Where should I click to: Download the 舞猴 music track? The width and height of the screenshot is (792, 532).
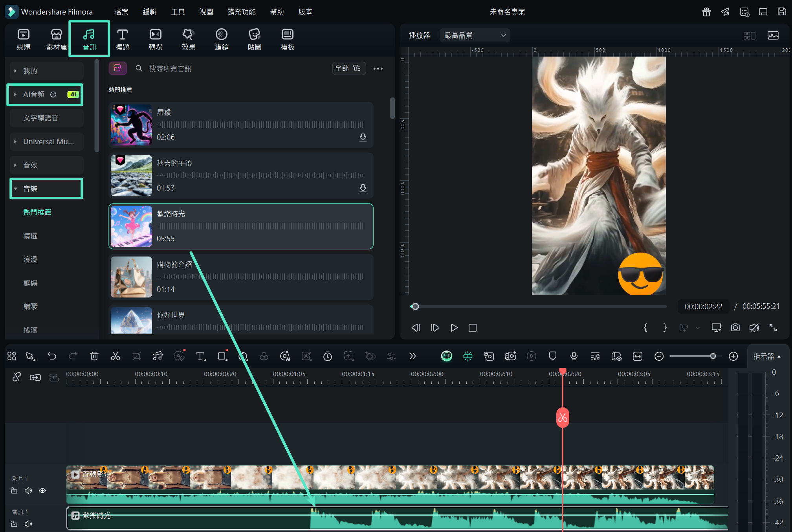pos(363,138)
